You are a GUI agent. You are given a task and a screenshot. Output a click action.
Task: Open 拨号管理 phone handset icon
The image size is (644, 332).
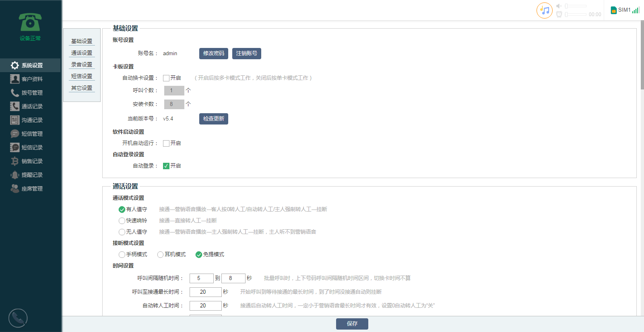point(15,93)
